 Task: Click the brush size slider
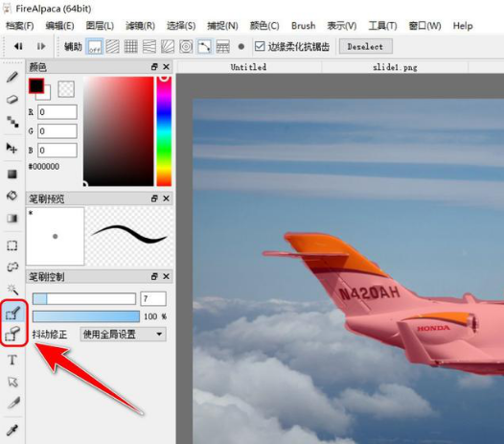pyautogui.click(x=84, y=299)
